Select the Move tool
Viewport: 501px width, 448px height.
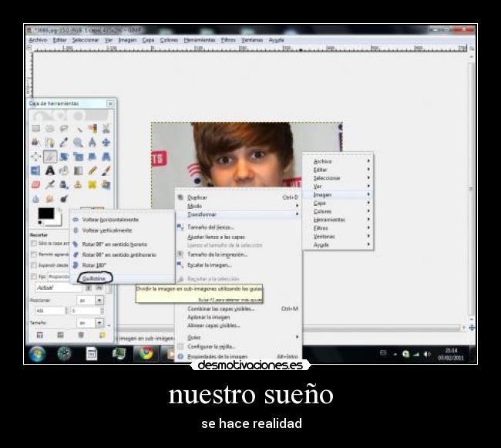tap(106, 143)
